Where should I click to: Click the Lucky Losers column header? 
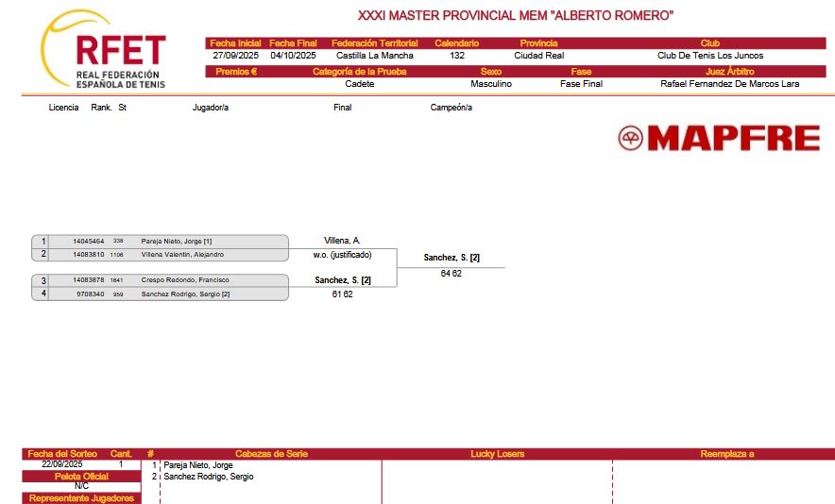point(497,454)
